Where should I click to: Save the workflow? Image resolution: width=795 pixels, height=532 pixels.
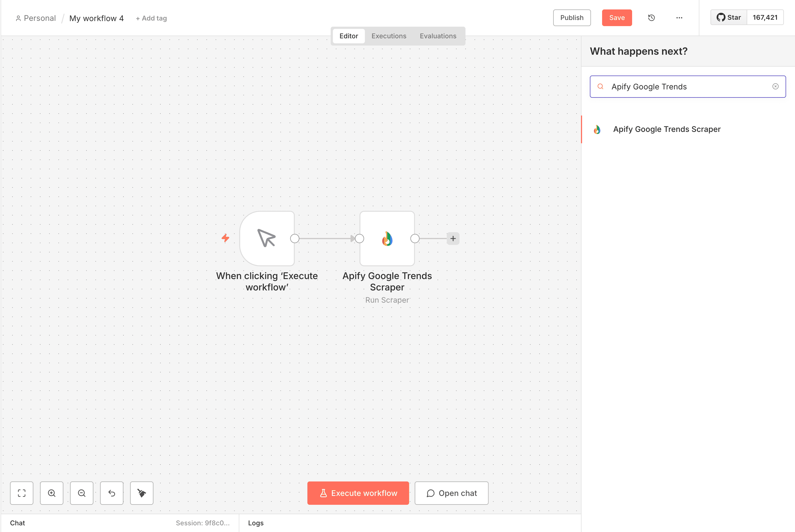(617, 18)
